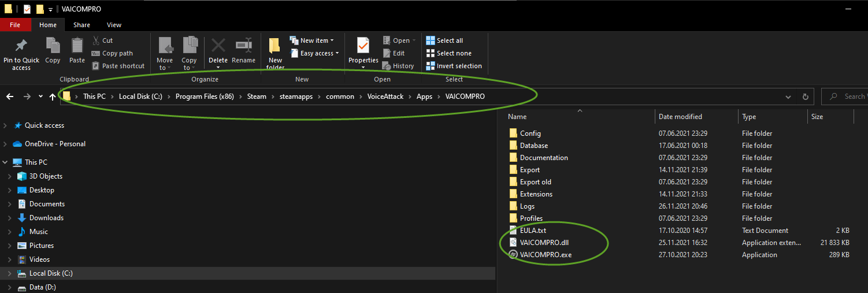This screenshot has width=868, height=293.
Task: Select Documents in navigation pane
Action: click(47, 204)
